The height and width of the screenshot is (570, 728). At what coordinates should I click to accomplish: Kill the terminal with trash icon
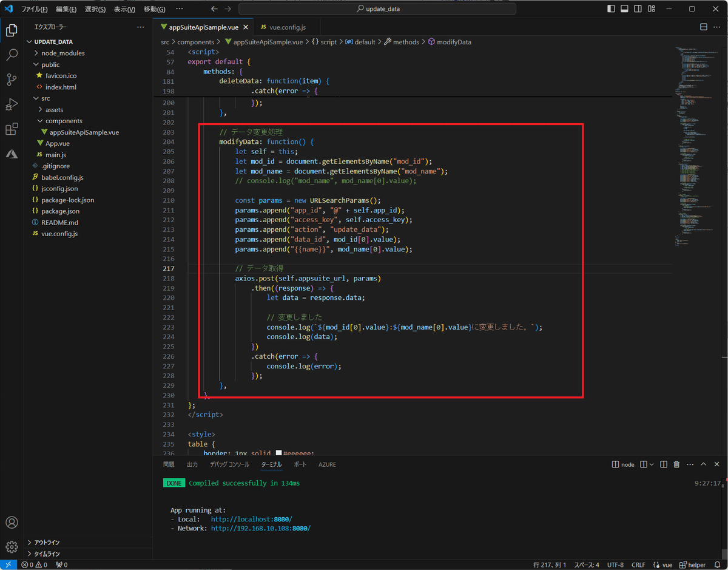pyautogui.click(x=676, y=464)
